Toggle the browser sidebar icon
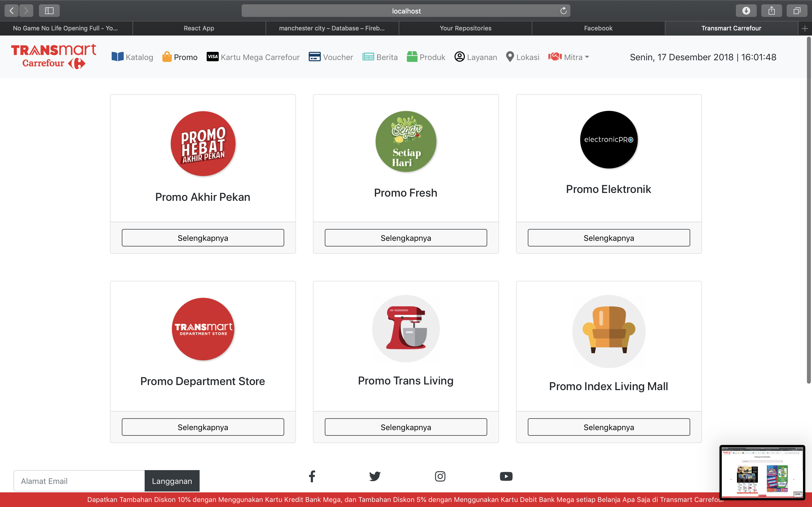 point(49,11)
